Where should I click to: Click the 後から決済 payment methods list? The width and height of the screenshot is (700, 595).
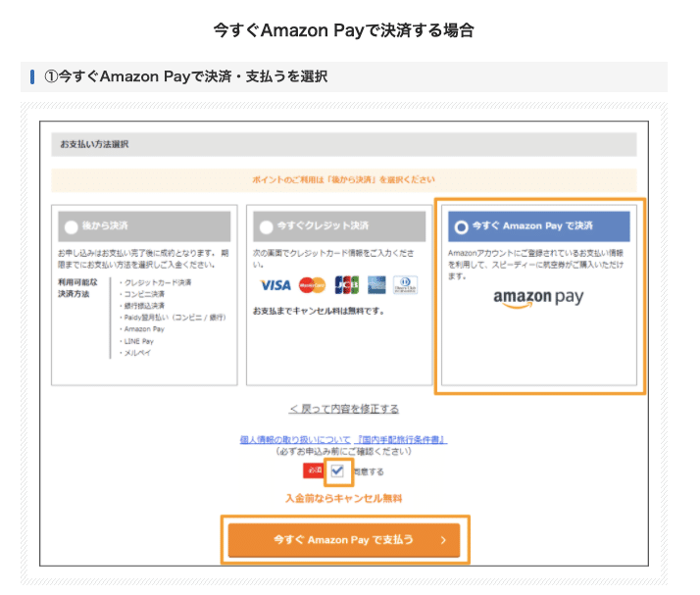(173, 318)
